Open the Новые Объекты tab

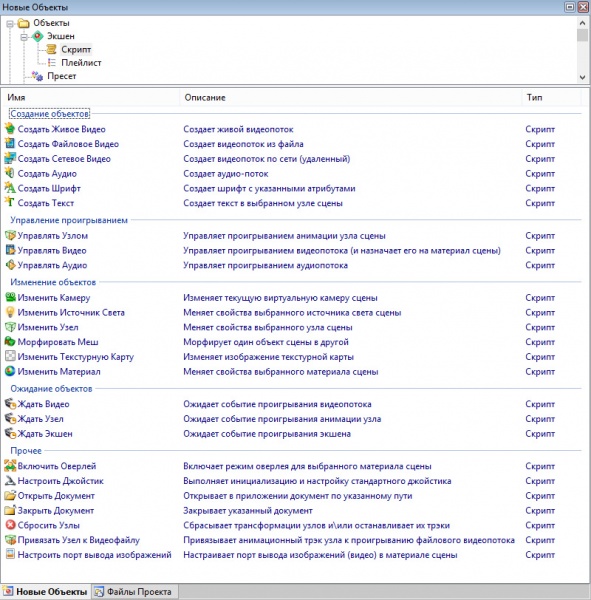tap(46, 592)
